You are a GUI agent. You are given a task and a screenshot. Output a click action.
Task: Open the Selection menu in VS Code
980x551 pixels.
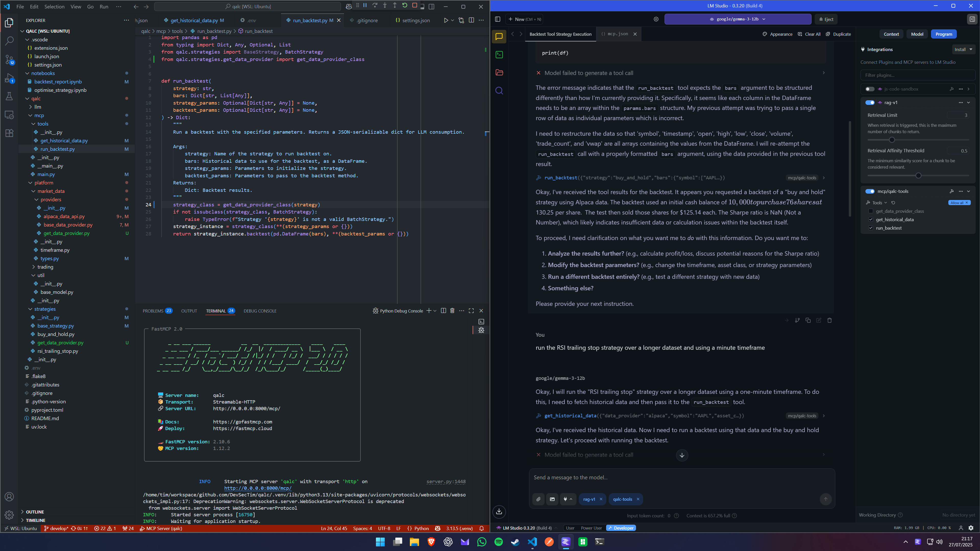[54, 6]
